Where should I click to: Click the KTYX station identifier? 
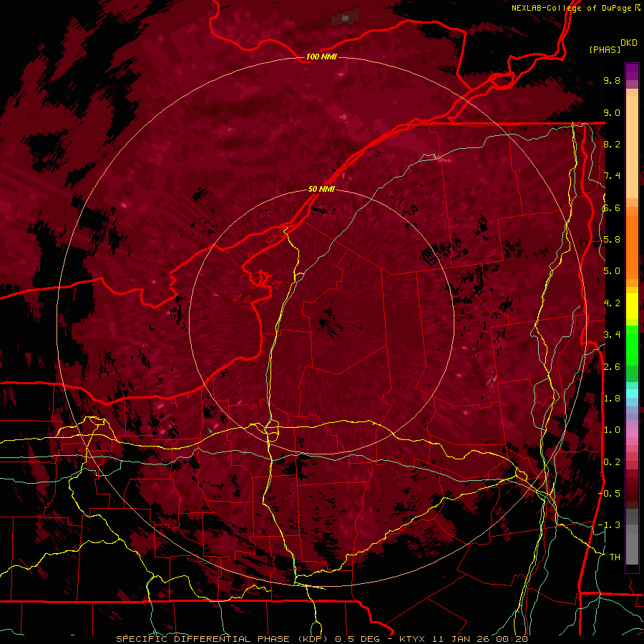pyautogui.click(x=413, y=639)
